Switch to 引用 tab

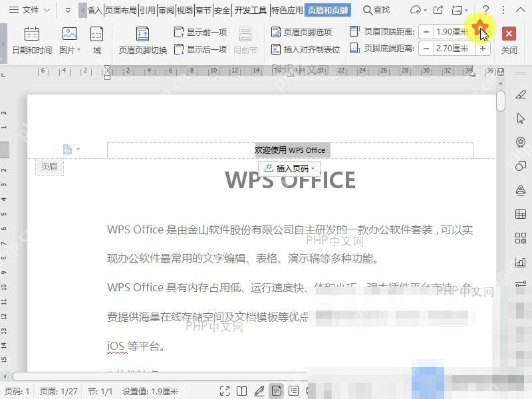pyautogui.click(x=148, y=11)
